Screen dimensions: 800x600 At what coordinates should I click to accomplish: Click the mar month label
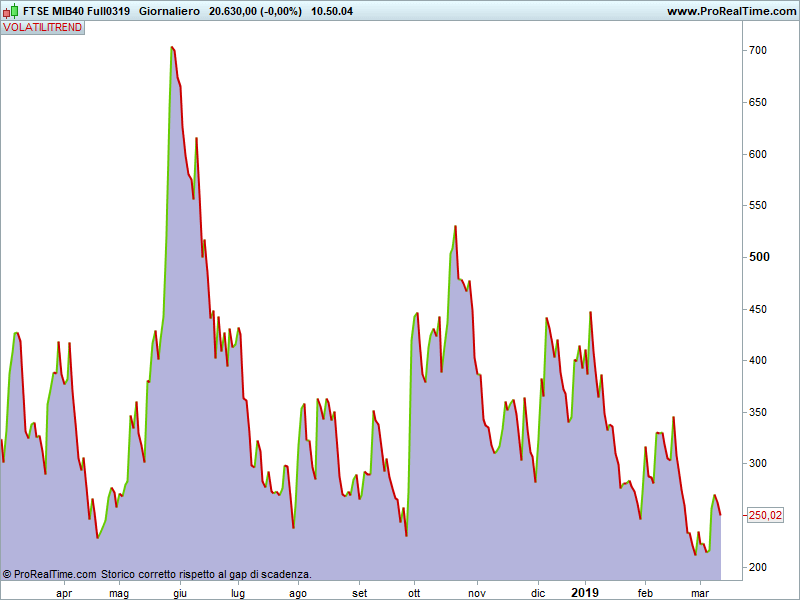[x=699, y=593]
